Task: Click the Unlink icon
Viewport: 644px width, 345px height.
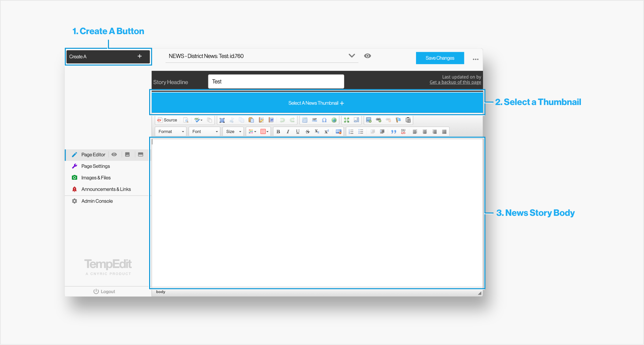Action: [388, 120]
